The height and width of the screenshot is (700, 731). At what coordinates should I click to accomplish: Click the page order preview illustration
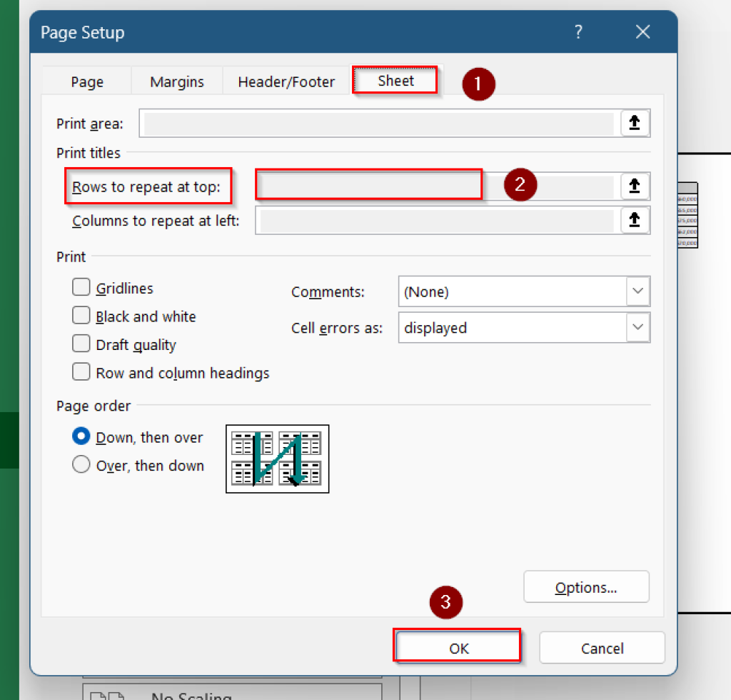click(277, 459)
